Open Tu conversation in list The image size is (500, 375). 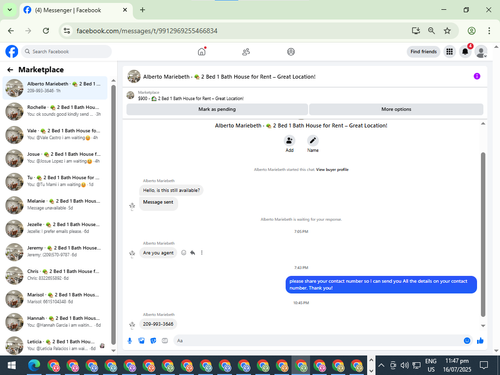tap(55, 181)
